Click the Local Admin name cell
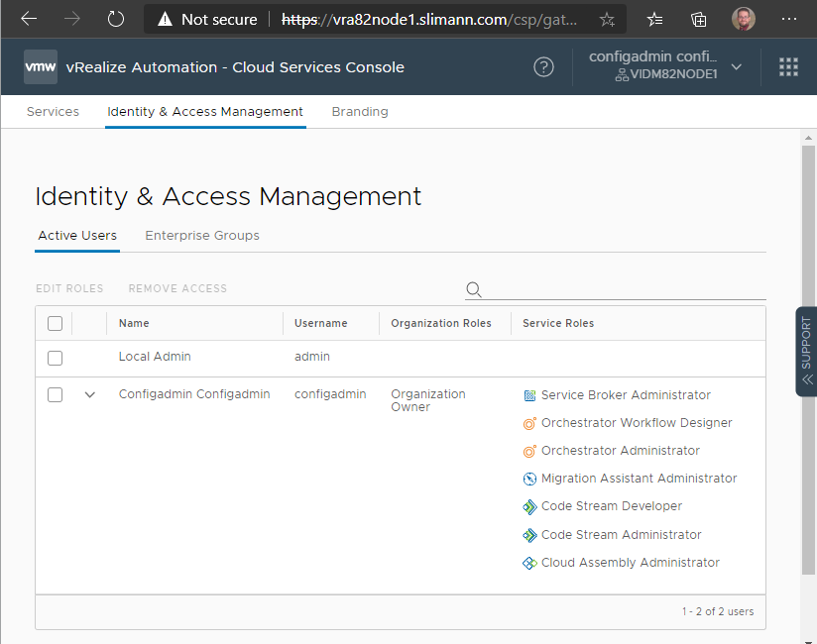 coord(155,357)
